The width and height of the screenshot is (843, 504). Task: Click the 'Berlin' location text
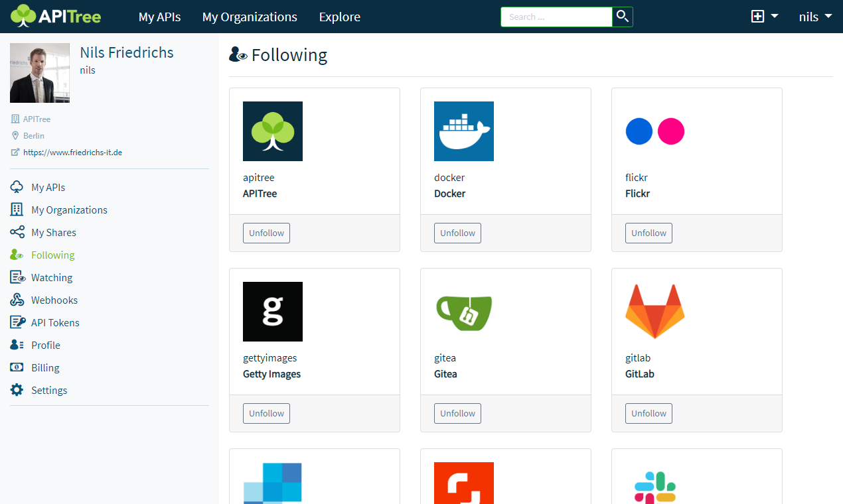point(34,135)
